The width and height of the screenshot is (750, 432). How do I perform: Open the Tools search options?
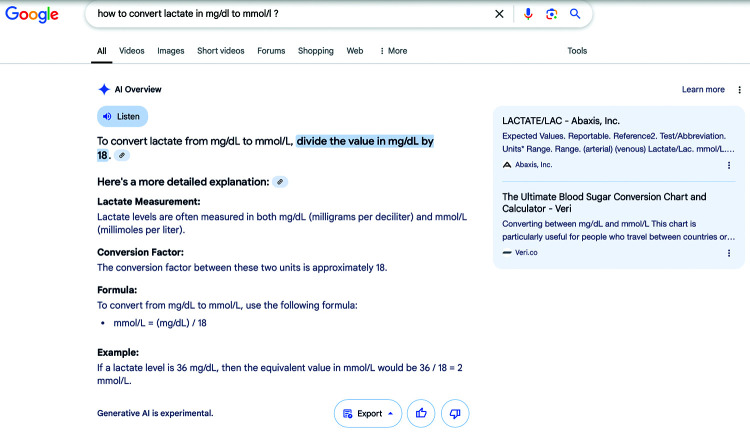coord(577,51)
